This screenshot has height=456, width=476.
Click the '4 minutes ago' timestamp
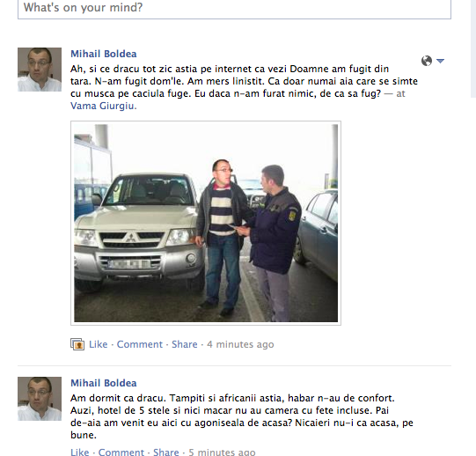point(240,344)
